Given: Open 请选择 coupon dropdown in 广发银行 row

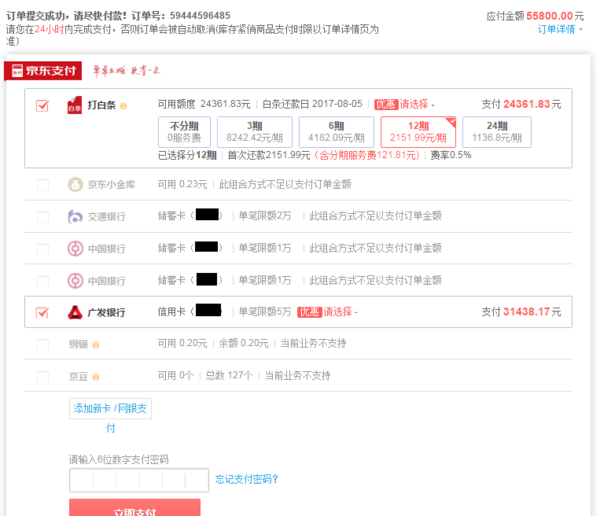Looking at the screenshot, I should pos(341,312).
